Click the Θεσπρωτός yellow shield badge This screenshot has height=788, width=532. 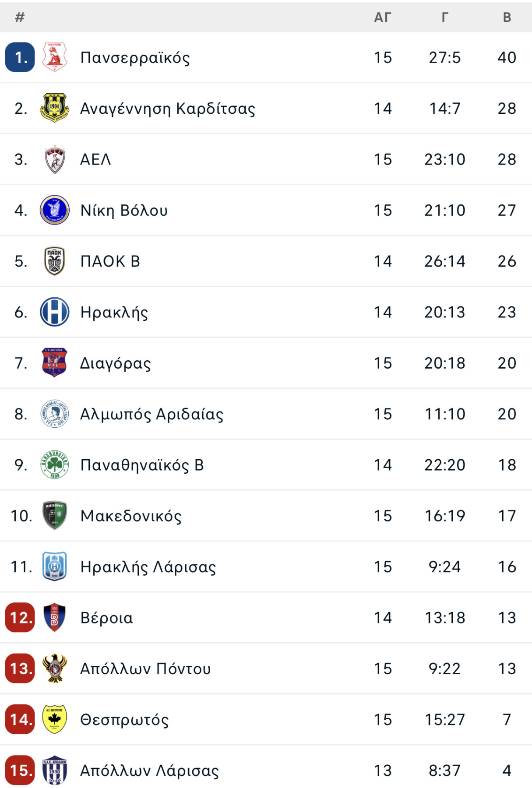[54, 719]
